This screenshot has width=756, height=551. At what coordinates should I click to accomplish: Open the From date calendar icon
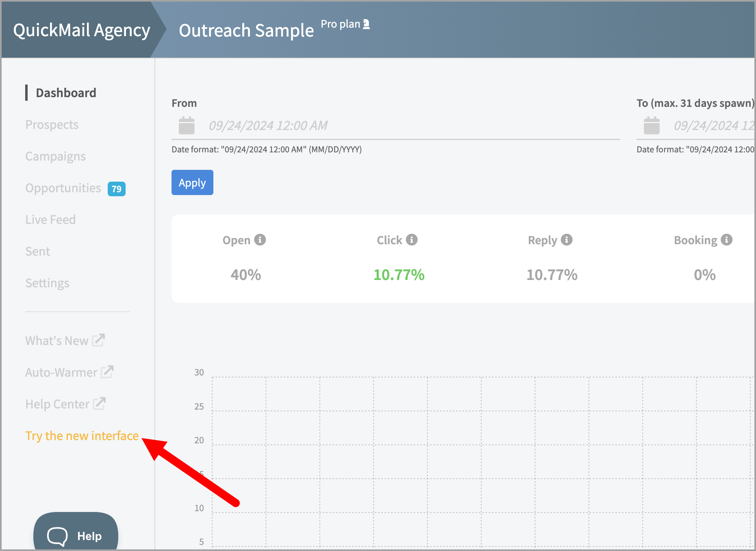click(x=187, y=126)
